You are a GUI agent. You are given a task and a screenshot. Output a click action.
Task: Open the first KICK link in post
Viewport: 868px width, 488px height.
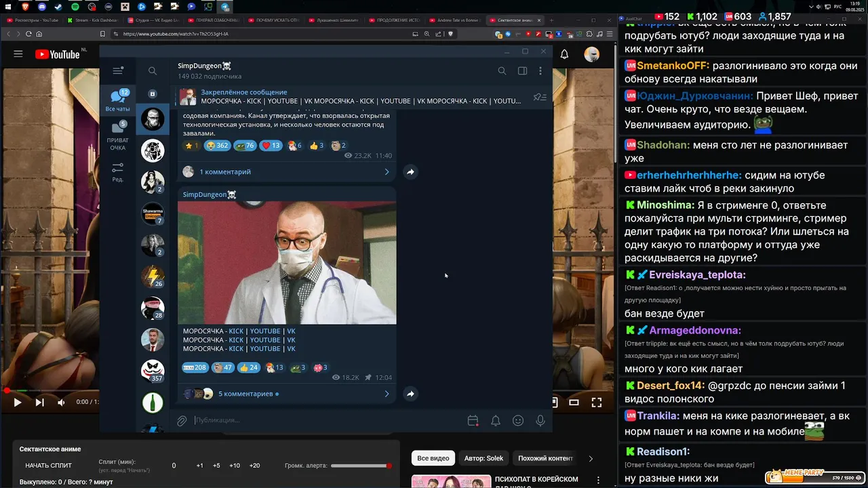236,331
